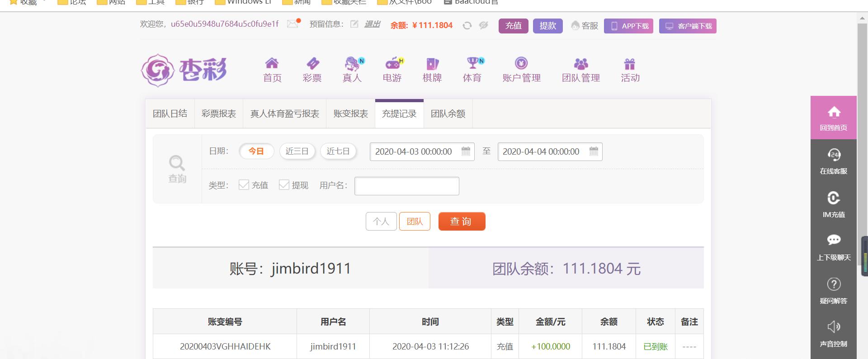
Task: Click the jimbird1911 username table cell
Action: click(333, 346)
